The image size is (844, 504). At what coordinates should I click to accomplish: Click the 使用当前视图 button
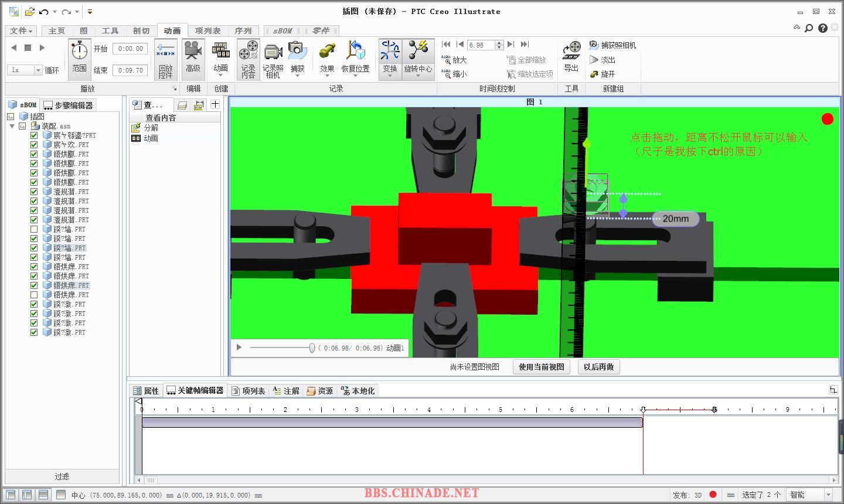click(x=542, y=367)
